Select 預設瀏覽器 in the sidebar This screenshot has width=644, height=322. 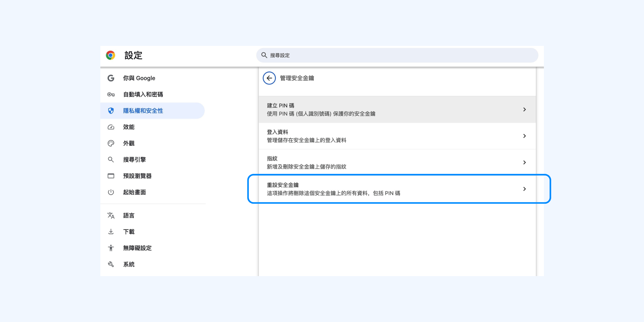[137, 176]
